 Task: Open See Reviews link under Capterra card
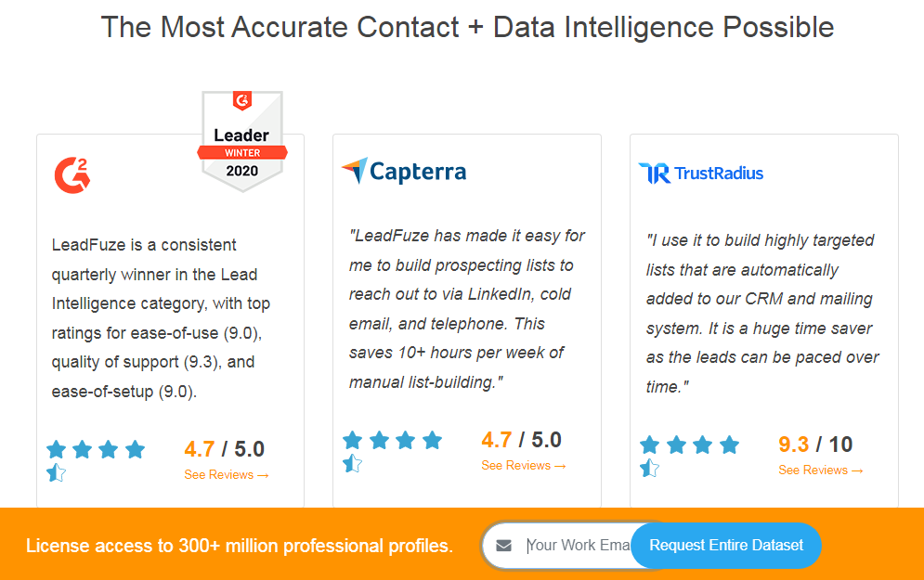point(523,465)
